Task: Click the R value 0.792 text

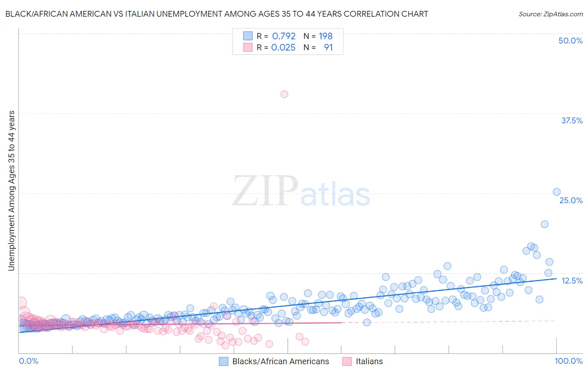Action: (284, 36)
